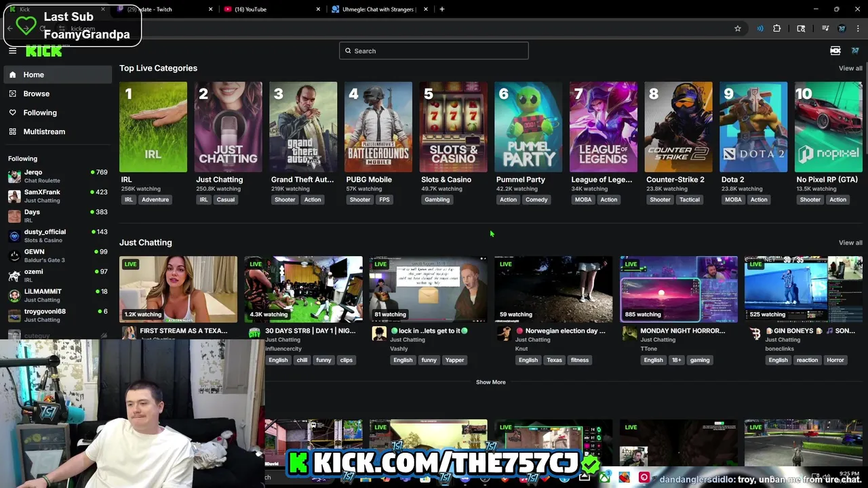Open followed channel Days
Viewport: 868px width, 488px height.
58,216
